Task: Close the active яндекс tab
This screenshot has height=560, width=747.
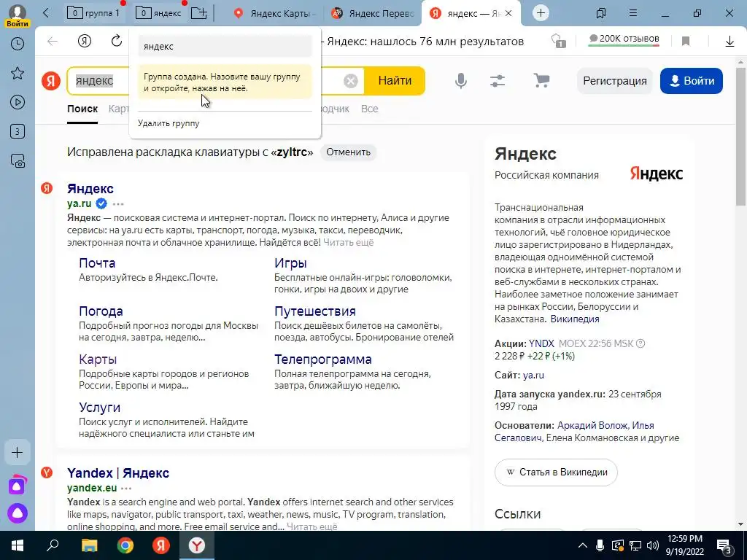Action: pos(508,13)
